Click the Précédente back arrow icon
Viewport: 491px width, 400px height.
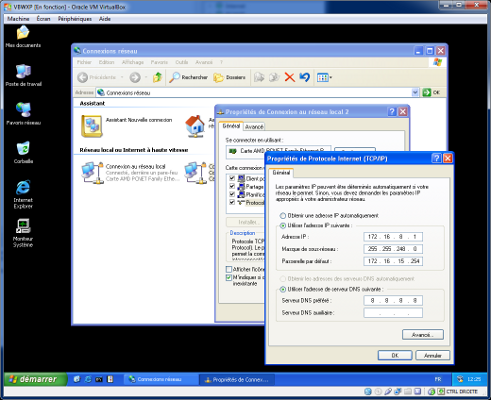click(x=83, y=77)
